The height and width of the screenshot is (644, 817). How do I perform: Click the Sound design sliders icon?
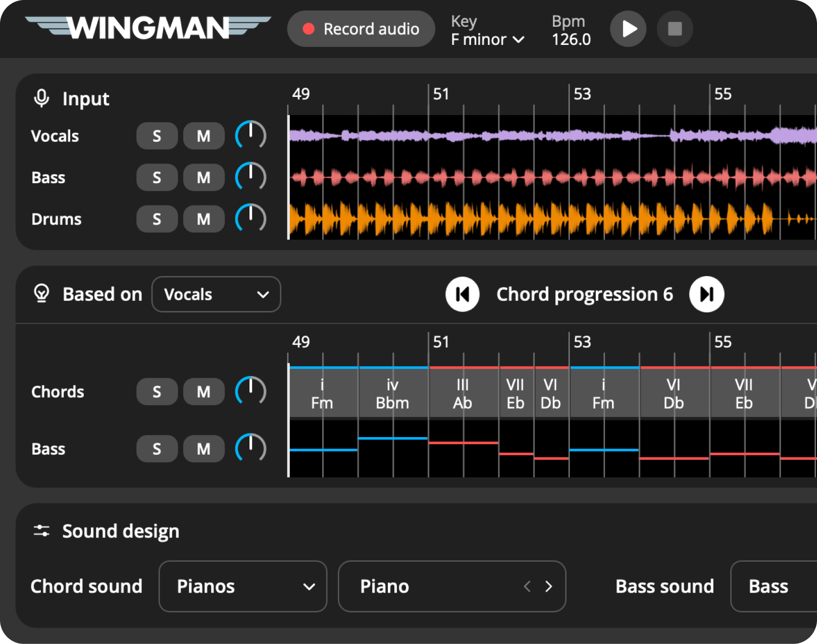[41, 531]
